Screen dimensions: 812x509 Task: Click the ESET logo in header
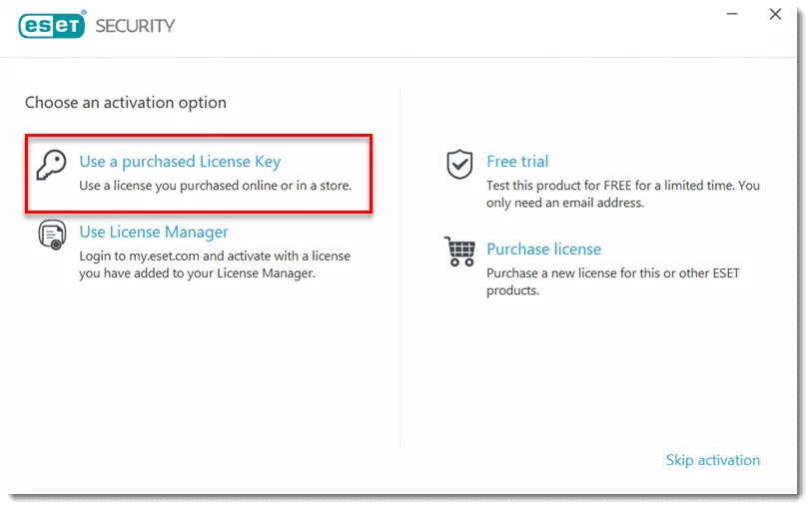pyautogui.click(x=51, y=25)
